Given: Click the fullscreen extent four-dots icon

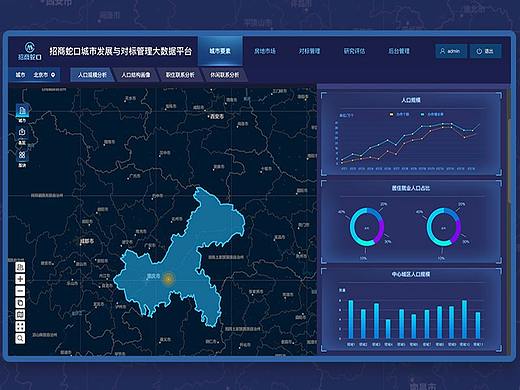Looking at the screenshot, I should pyautogui.click(x=20, y=326).
